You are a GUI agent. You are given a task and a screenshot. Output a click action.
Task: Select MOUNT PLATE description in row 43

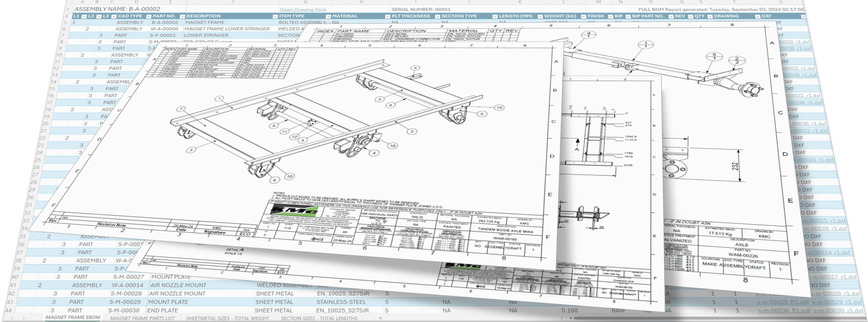click(169, 301)
